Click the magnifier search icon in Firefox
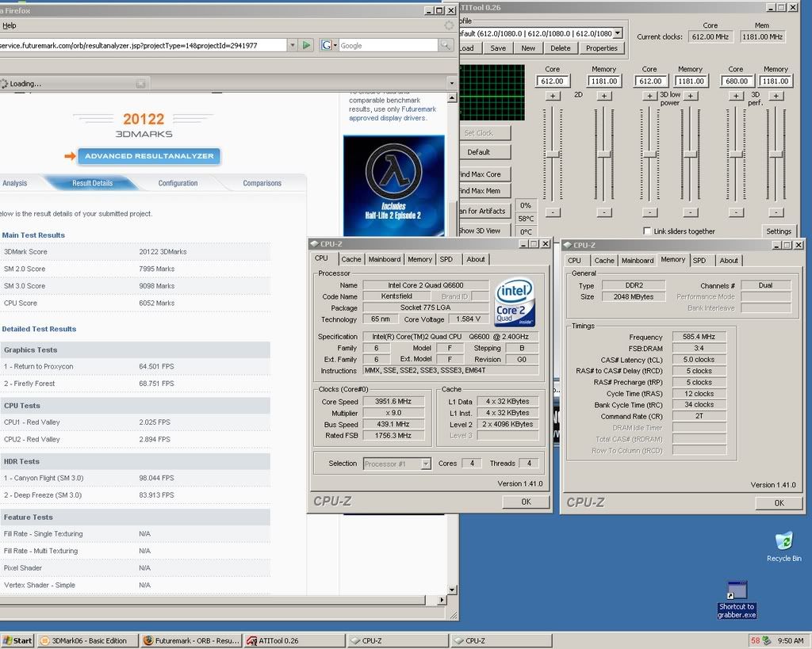The image size is (812, 649). [446, 45]
